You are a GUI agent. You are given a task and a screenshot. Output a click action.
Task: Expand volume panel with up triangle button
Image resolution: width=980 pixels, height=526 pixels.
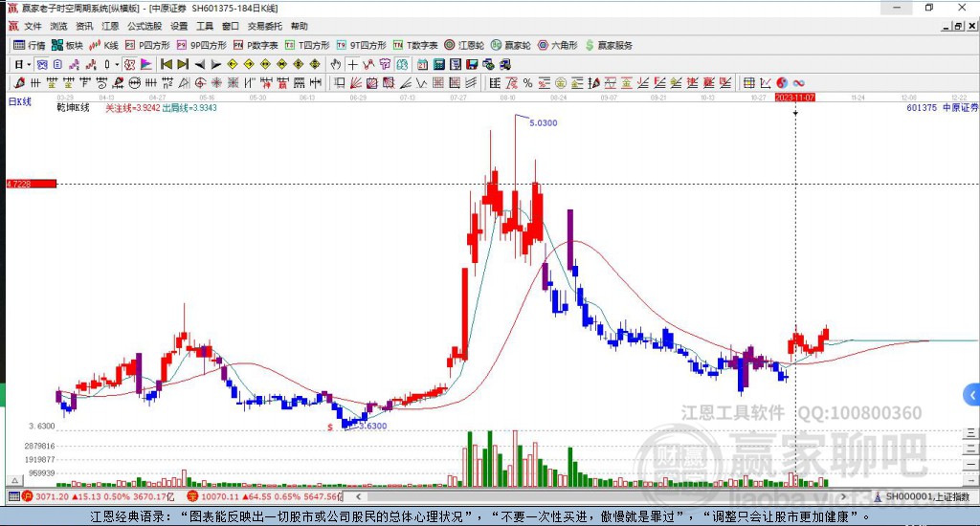[x=15, y=480]
